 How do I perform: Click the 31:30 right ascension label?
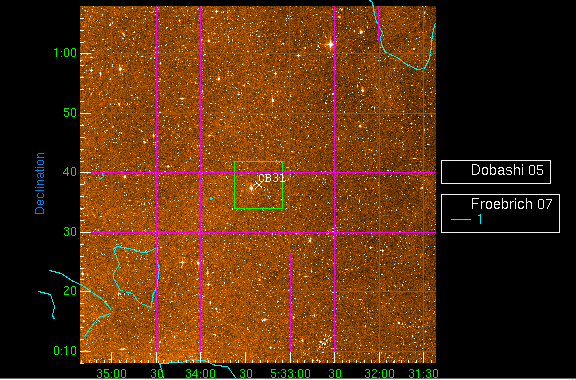pyautogui.click(x=424, y=374)
